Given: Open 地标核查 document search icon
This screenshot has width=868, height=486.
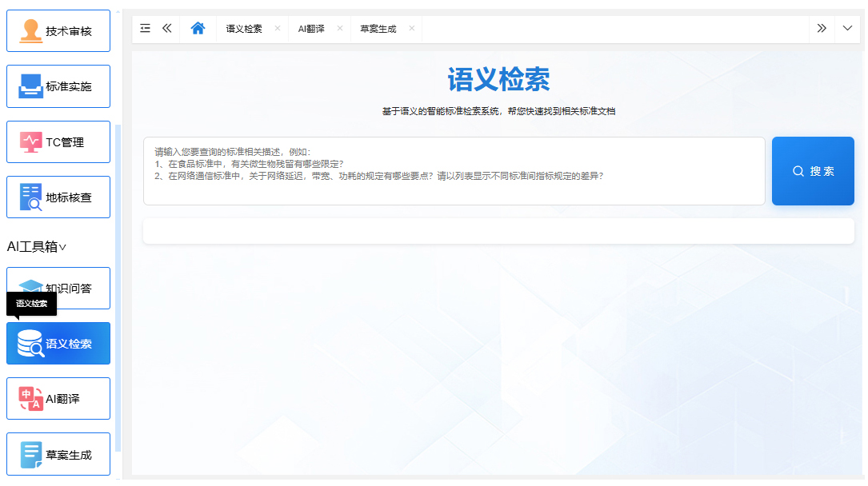Looking at the screenshot, I should click(31, 197).
